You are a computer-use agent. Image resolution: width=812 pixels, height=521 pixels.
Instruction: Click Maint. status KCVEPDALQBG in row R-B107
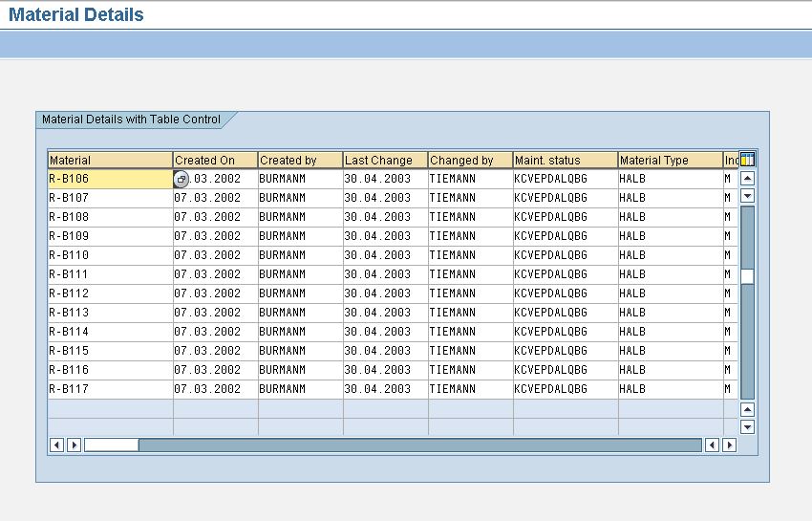(x=566, y=198)
